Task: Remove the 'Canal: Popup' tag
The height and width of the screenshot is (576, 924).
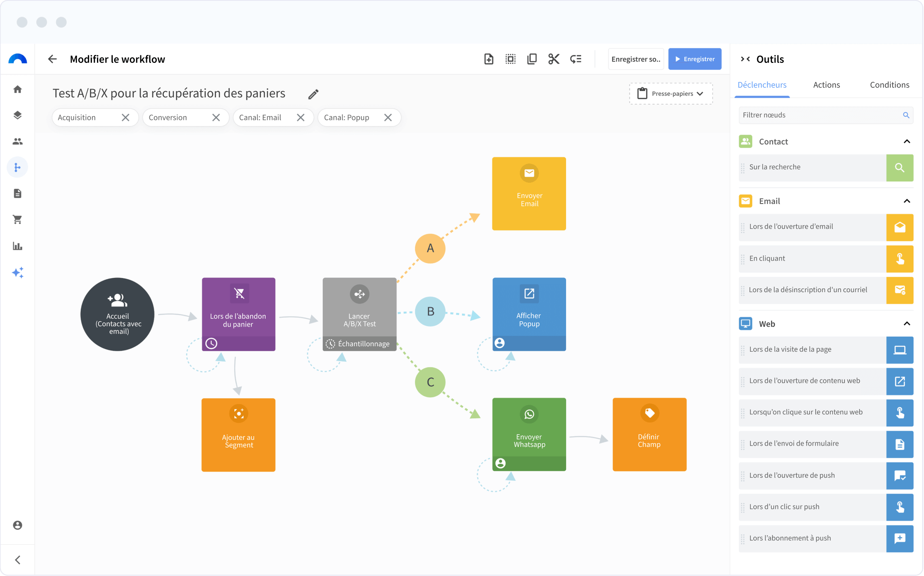Action: tap(388, 117)
